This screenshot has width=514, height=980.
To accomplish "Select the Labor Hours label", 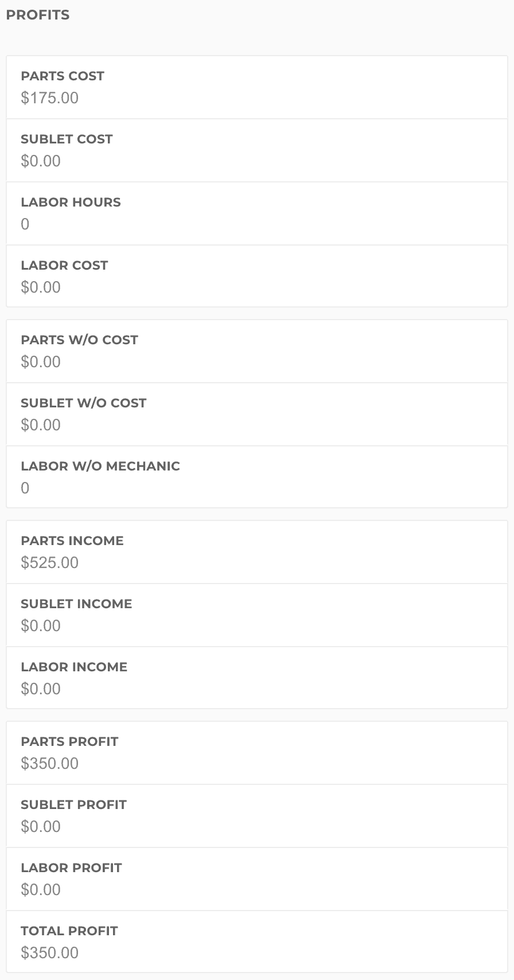I will coord(71,203).
